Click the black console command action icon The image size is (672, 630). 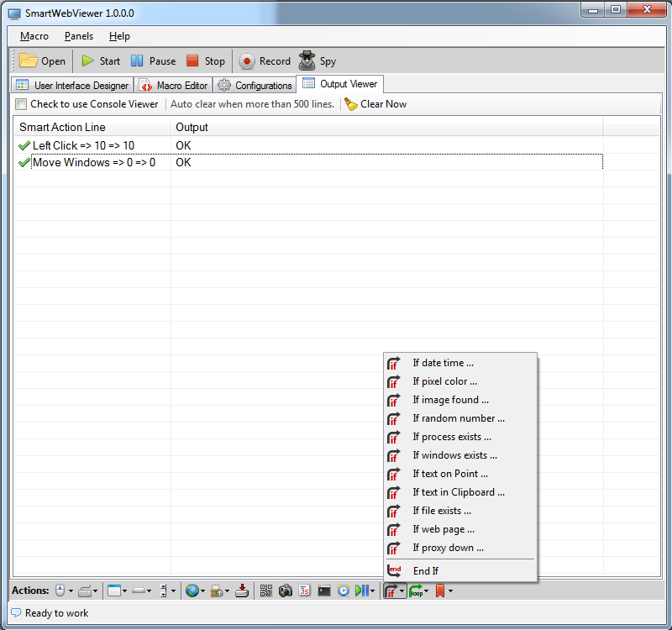(324, 591)
